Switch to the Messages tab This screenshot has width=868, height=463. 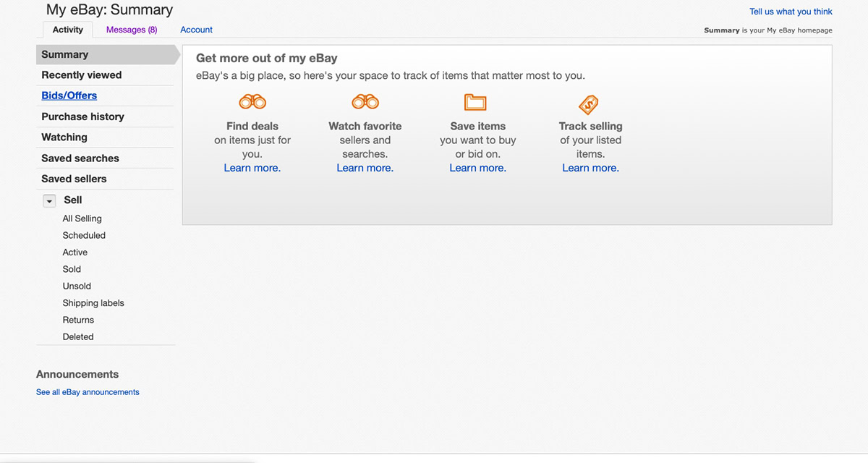point(132,30)
